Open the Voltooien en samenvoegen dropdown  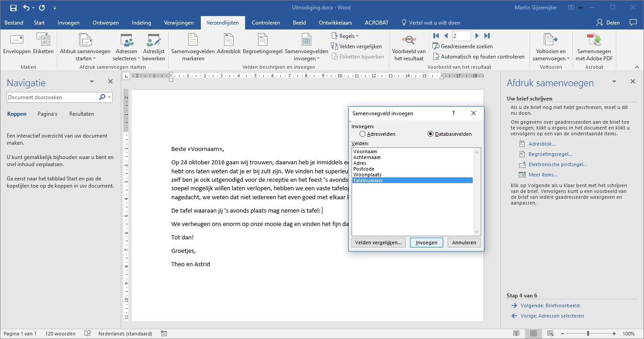(x=551, y=47)
